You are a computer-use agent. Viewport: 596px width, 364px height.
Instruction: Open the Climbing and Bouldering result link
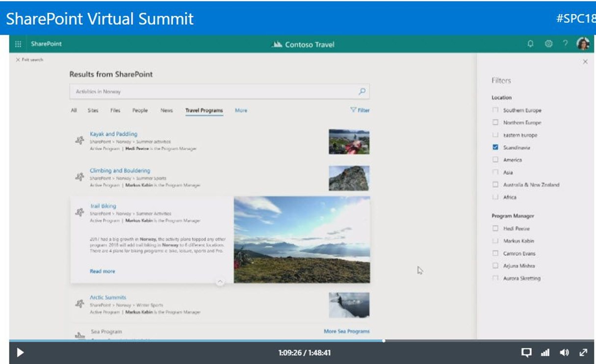coord(120,170)
